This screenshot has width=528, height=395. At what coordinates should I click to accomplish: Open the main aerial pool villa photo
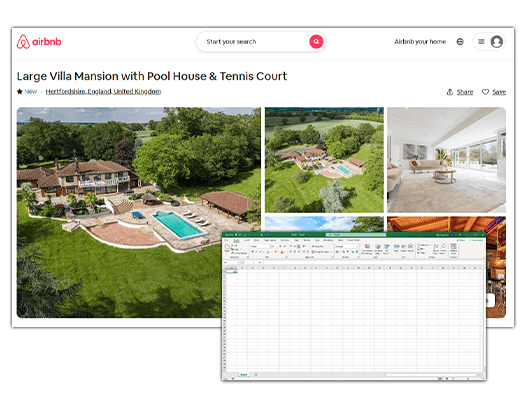139,212
